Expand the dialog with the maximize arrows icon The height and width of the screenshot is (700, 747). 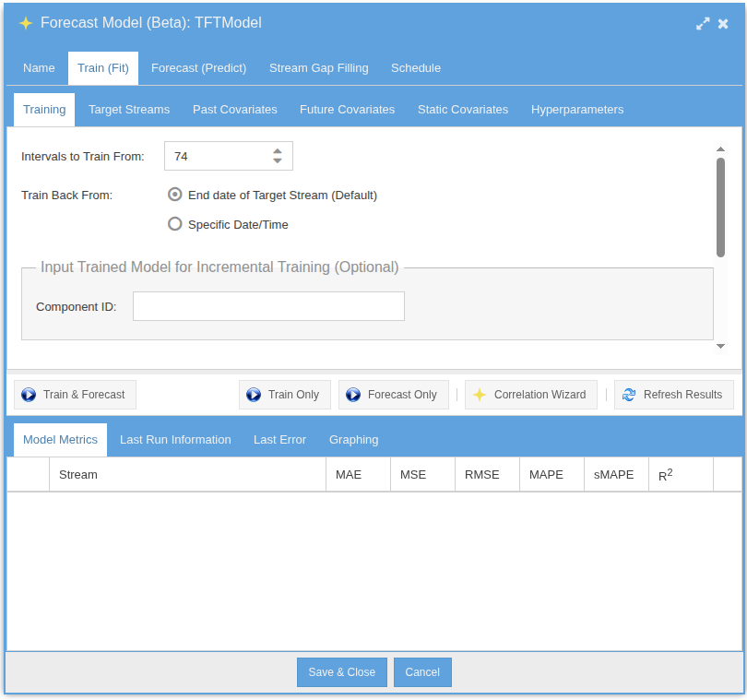click(703, 24)
